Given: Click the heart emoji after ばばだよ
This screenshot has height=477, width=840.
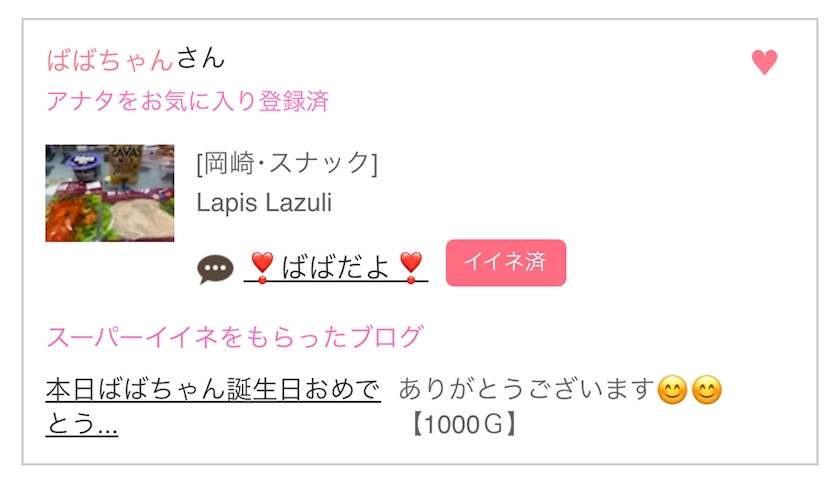Looking at the screenshot, I should (410, 265).
